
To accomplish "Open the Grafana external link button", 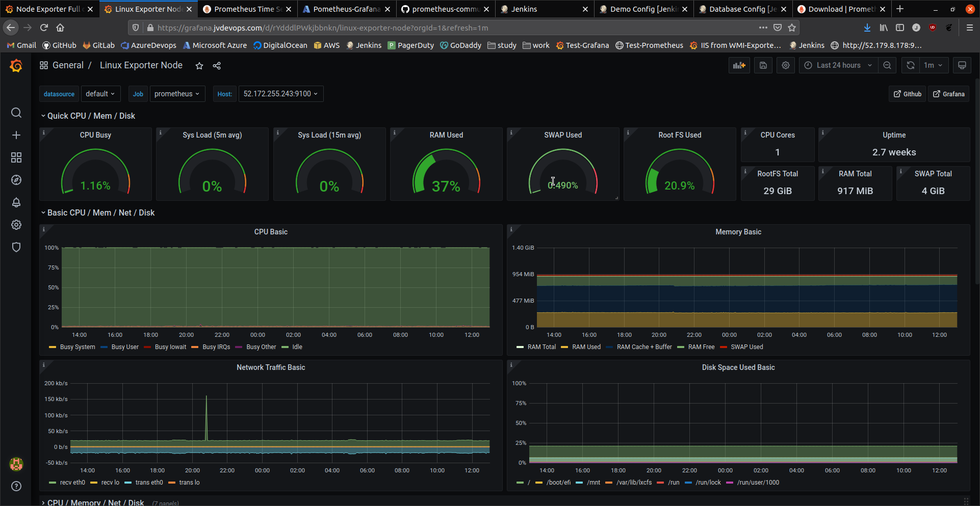I will click(948, 94).
